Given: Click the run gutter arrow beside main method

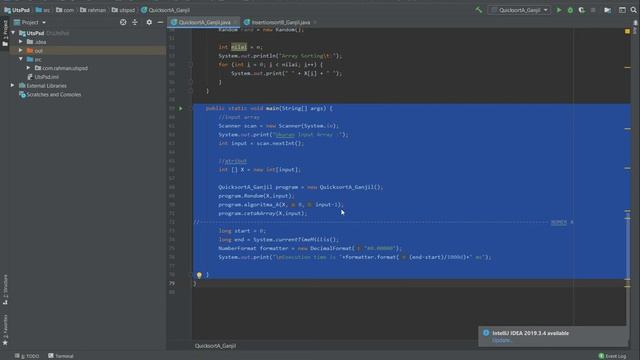Looking at the screenshot, I should [180, 108].
